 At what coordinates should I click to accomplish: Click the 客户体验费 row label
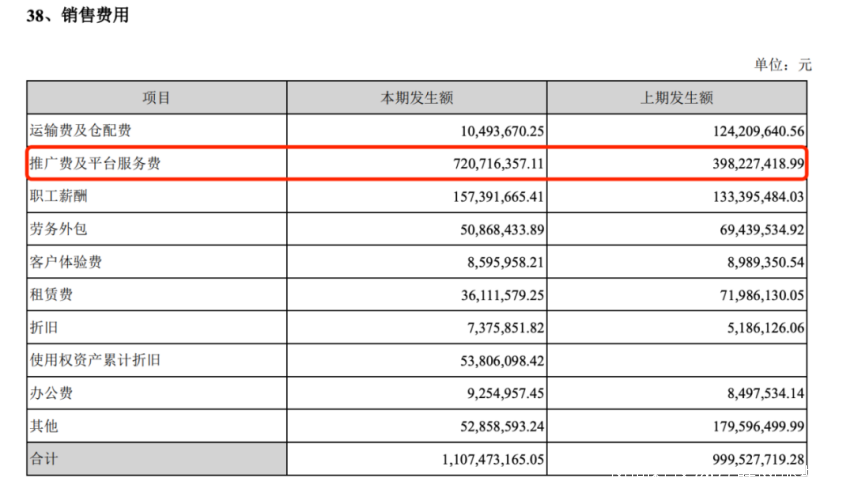click(x=66, y=262)
